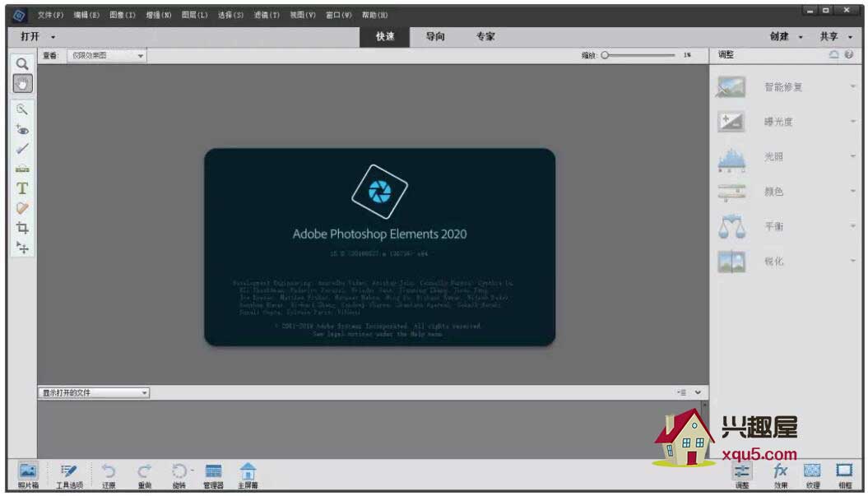The height and width of the screenshot is (496, 868).
Task: Click the 光照 histogram thumbnail icon
Action: (731, 160)
